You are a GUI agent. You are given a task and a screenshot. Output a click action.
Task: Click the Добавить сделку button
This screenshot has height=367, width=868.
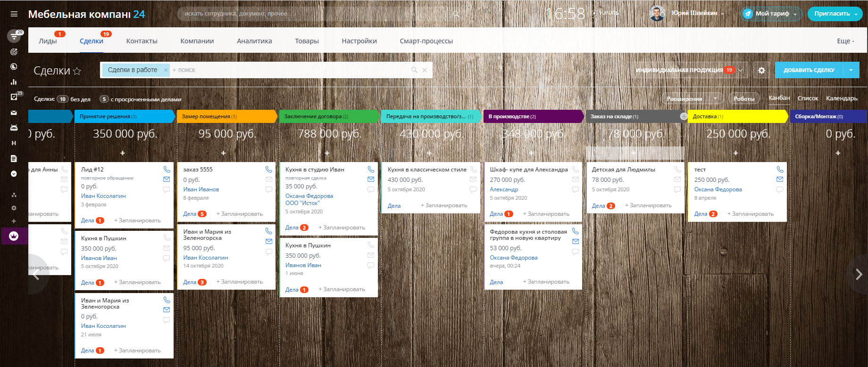coord(809,70)
